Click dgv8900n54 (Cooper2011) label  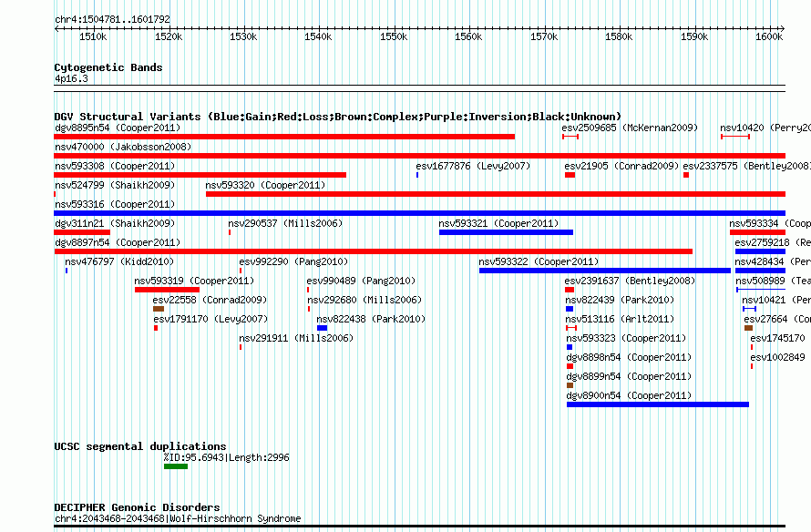tap(629, 395)
